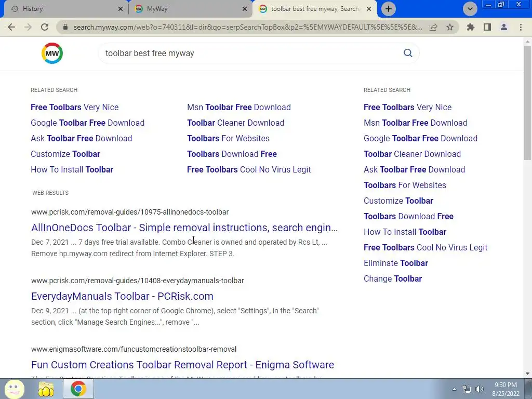Screen dimensions: 532x399
Task: Open network tray icon
Action: 467,389
